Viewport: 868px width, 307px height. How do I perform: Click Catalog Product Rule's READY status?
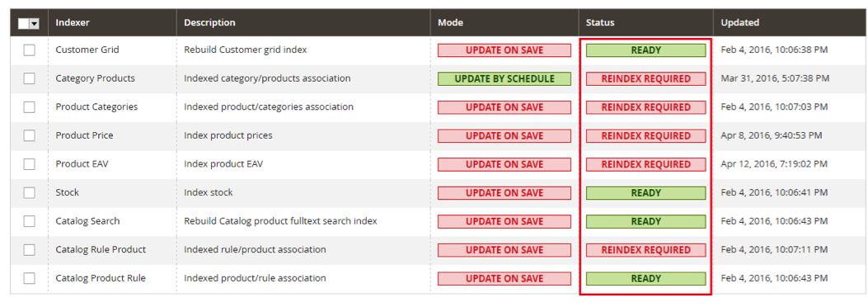coord(646,279)
